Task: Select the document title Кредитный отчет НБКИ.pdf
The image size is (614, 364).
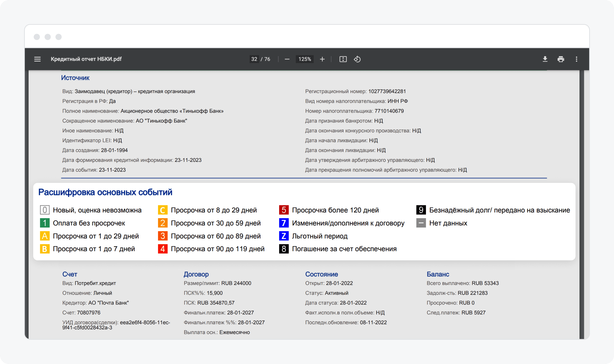Action: [86, 59]
